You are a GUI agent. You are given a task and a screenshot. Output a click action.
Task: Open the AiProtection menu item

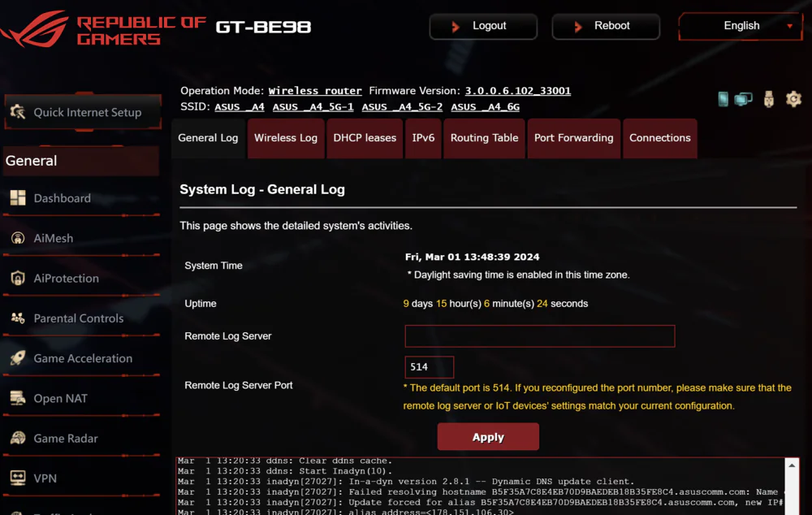pos(81,279)
